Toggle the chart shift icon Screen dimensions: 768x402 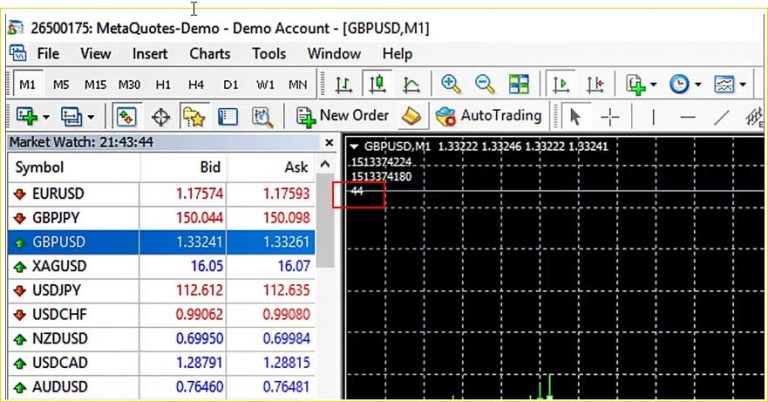pos(595,84)
